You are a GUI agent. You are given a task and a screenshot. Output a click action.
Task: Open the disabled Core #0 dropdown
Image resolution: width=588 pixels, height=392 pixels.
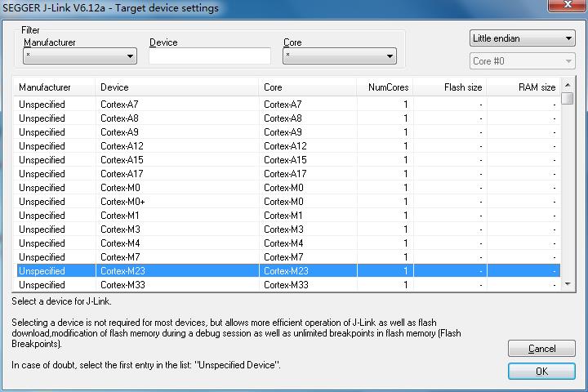pos(523,61)
